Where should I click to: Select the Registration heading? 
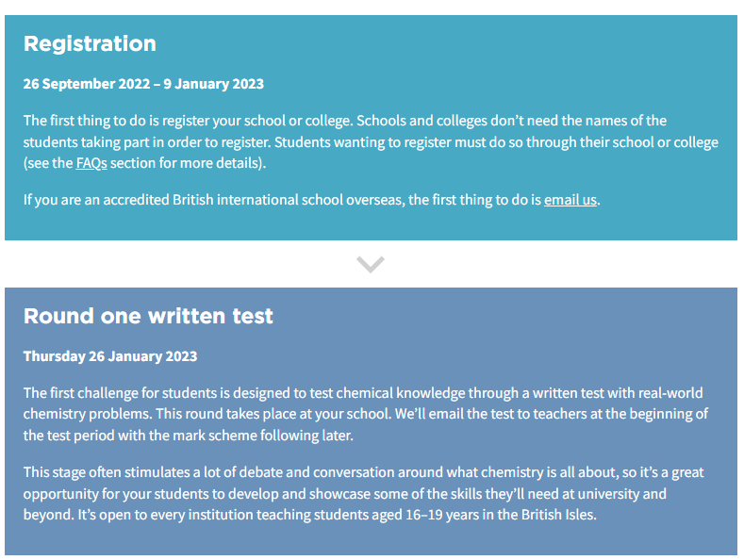[x=90, y=43]
